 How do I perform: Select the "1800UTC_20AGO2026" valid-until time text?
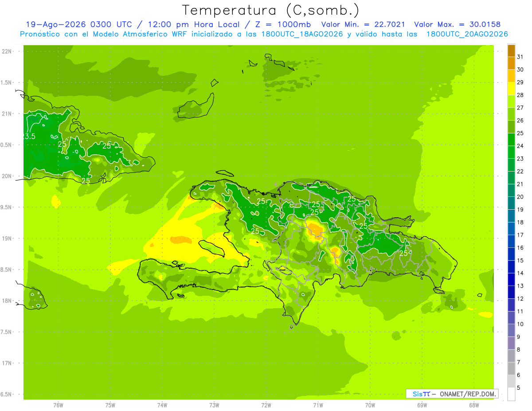467,34
